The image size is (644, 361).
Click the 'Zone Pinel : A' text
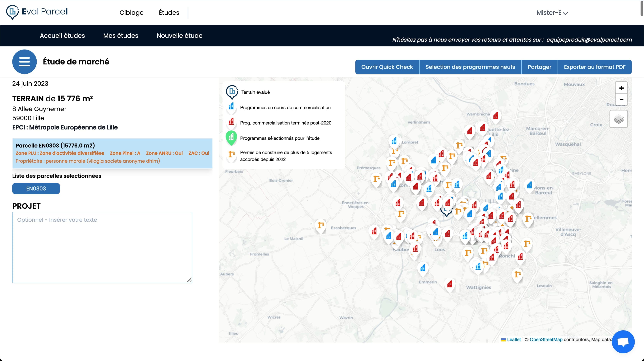point(125,153)
